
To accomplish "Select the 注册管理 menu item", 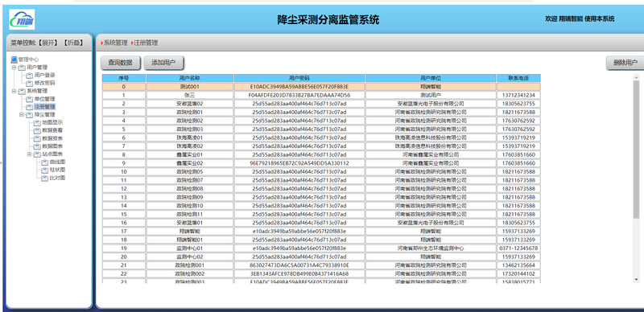I will [44, 107].
